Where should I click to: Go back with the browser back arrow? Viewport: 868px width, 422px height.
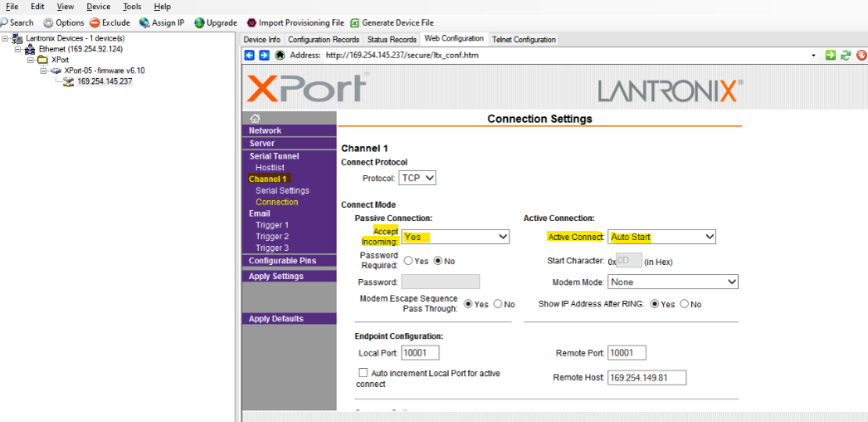[249, 56]
